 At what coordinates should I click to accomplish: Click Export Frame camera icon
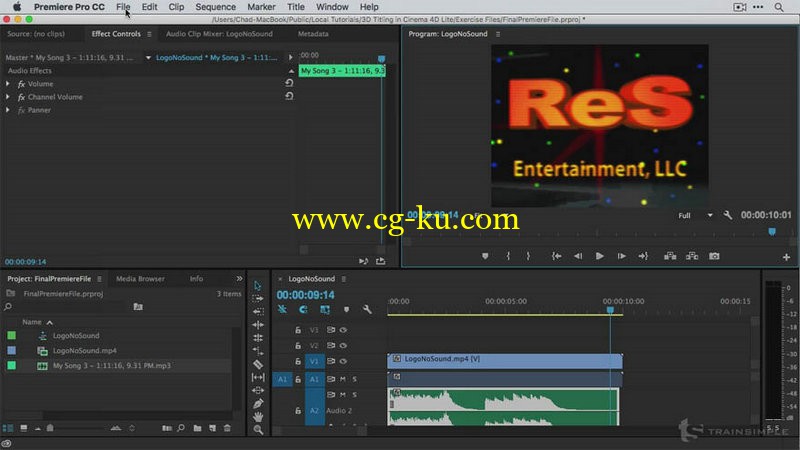click(714, 256)
